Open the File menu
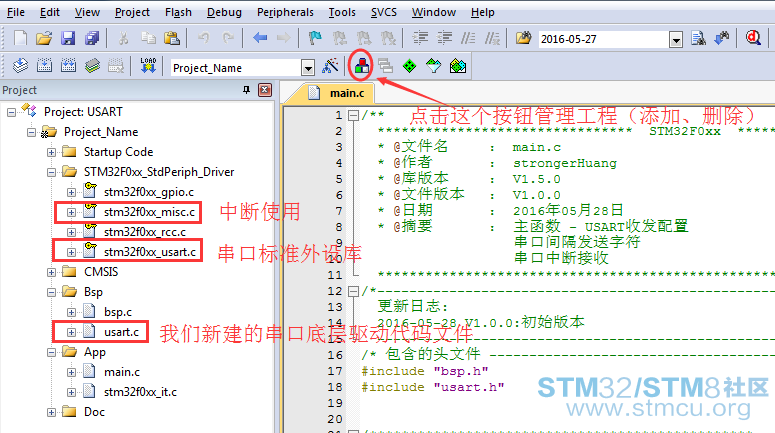775x433 pixels. 16,12
